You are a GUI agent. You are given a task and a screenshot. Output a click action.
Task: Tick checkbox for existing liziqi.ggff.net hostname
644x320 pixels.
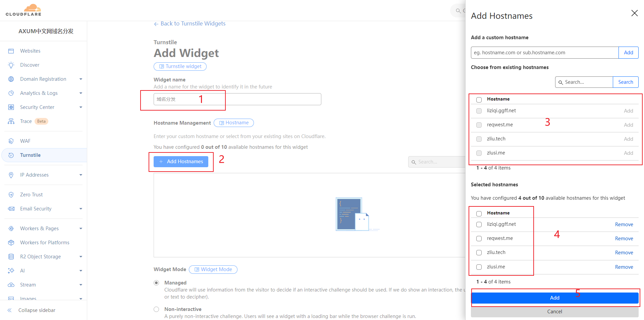(x=479, y=111)
